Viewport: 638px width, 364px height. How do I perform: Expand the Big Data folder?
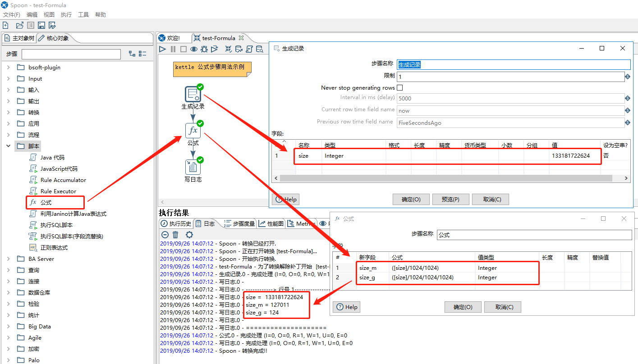pos(9,326)
